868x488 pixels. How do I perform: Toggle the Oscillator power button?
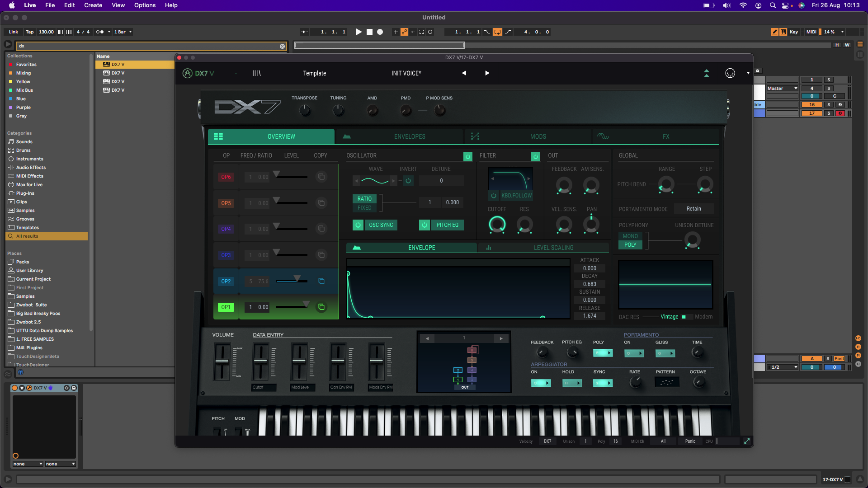[468, 156]
